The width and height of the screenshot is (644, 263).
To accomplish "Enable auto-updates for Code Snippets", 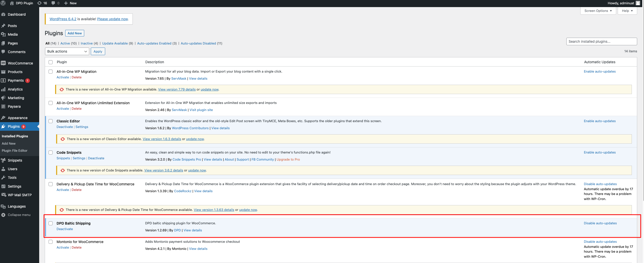I will 599,152.
